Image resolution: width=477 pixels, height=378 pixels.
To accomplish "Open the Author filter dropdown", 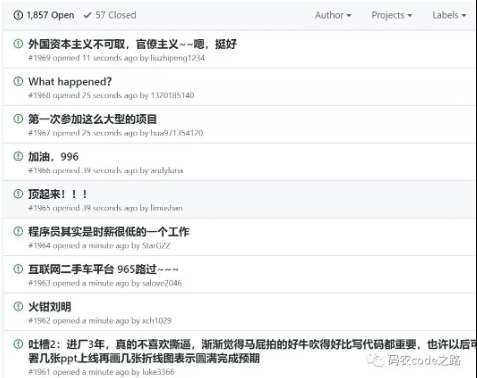I will point(333,15).
